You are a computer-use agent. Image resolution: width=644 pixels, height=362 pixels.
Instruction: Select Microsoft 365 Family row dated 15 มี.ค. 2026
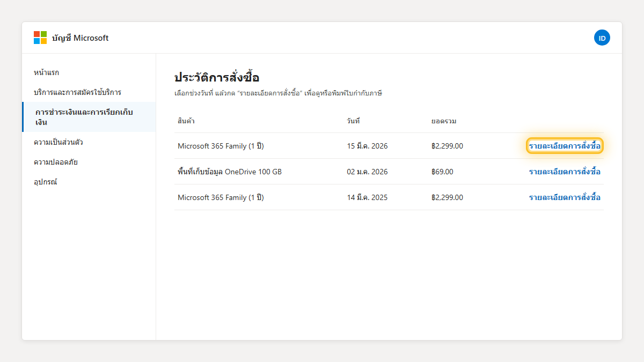(x=389, y=146)
